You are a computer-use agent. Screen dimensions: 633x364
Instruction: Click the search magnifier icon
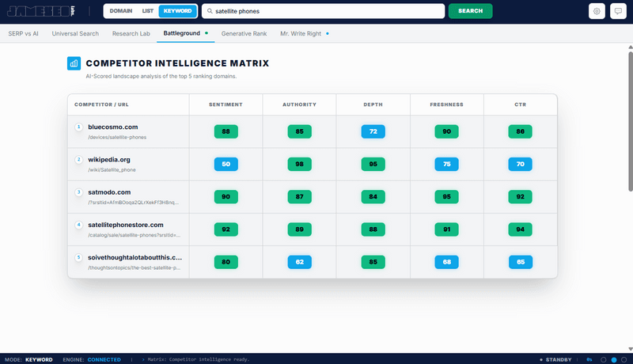coord(210,11)
